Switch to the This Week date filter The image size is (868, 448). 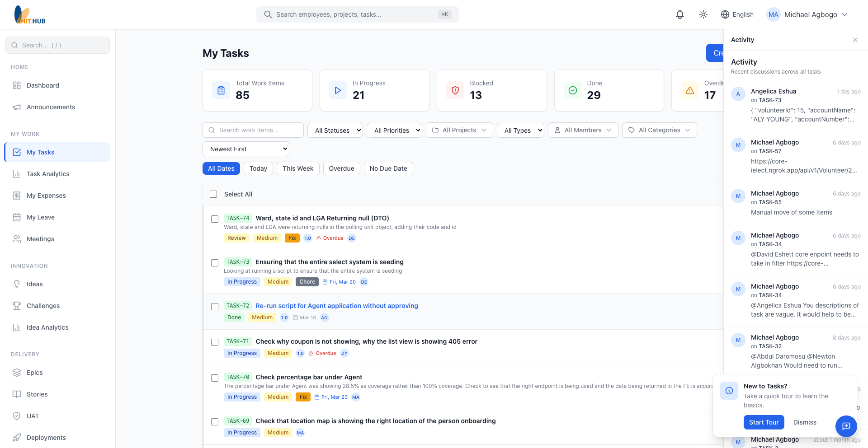point(297,168)
